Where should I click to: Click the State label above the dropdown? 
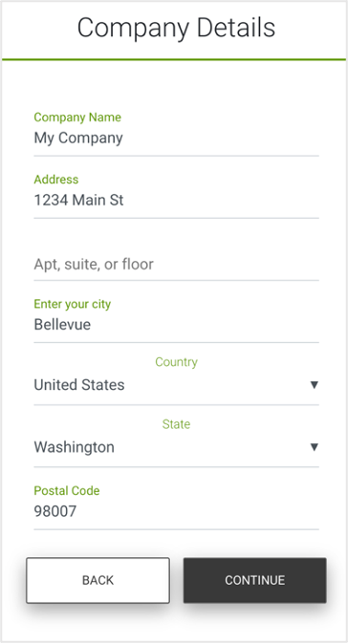click(x=176, y=424)
